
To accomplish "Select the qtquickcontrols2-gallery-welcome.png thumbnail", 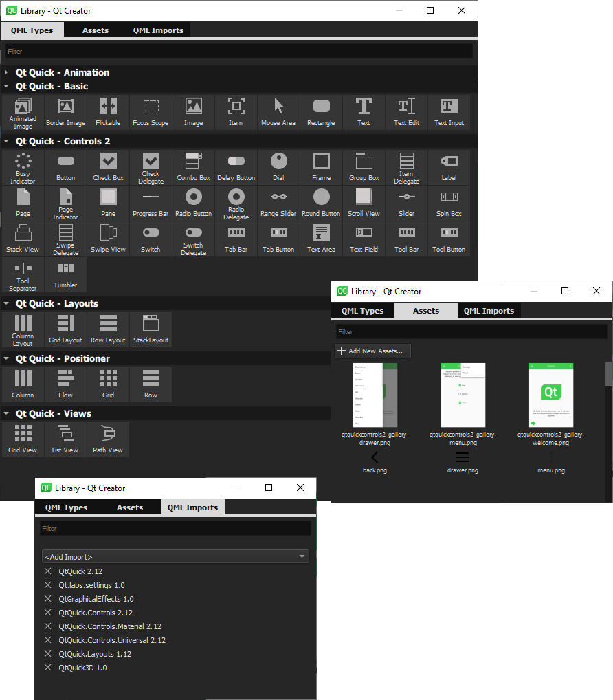I will click(551, 395).
